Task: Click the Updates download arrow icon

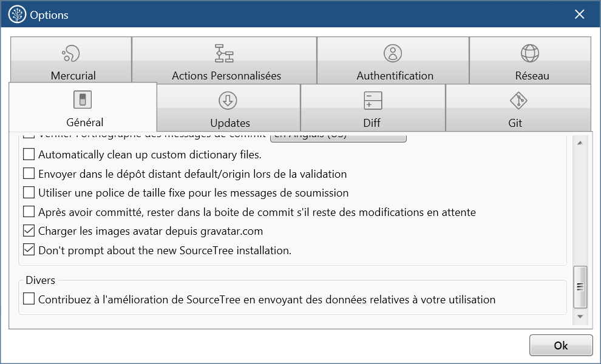Action: point(228,100)
